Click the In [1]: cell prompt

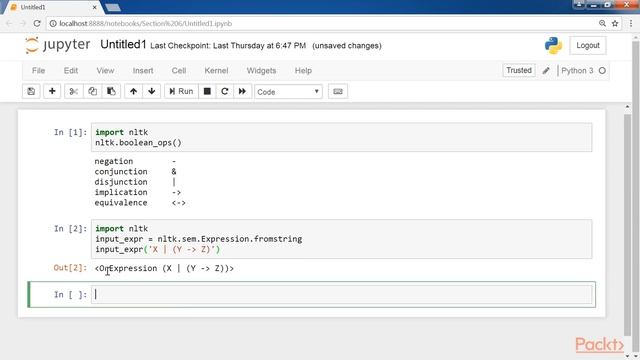pyautogui.click(x=70, y=132)
